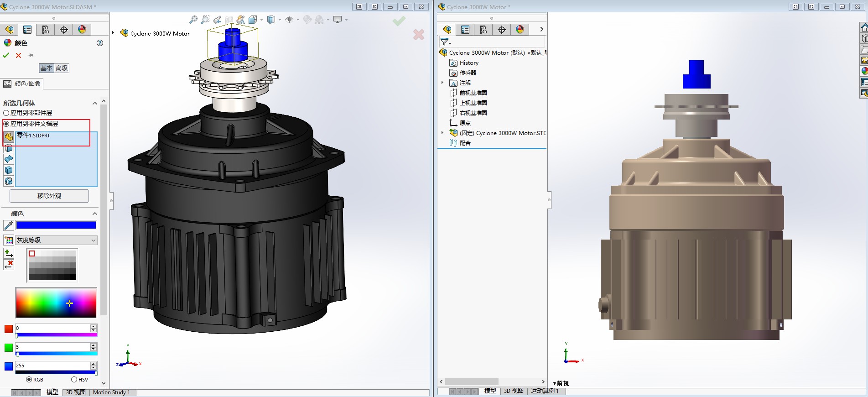Click the green checkmark to confirm color
The image size is (868, 397).
[x=6, y=55]
